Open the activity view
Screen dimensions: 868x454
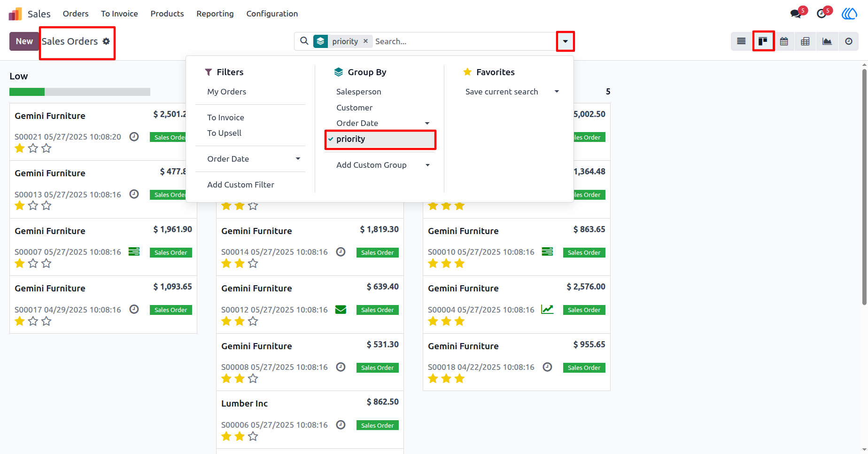tap(848, 41)
